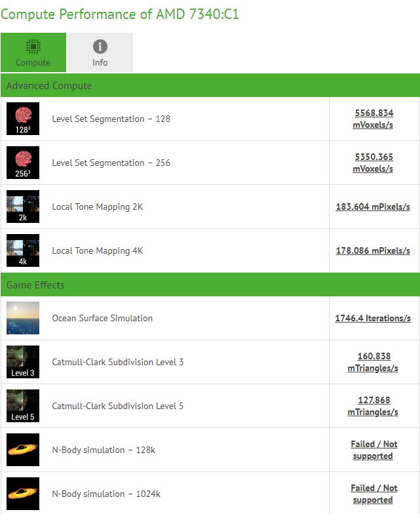Open the Compute tab
420x514 pixels.
(33, 52)
